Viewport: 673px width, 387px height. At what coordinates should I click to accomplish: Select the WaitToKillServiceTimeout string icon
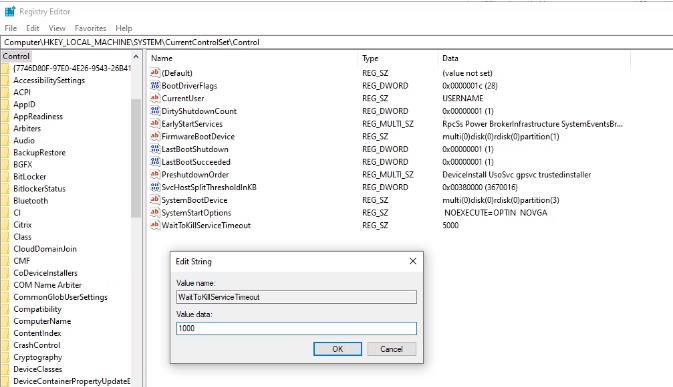tap(155, 225)
